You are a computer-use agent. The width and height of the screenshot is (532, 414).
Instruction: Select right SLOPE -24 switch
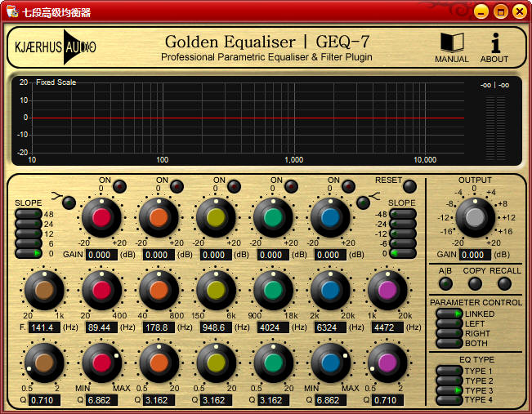click(x=403, y=224)
